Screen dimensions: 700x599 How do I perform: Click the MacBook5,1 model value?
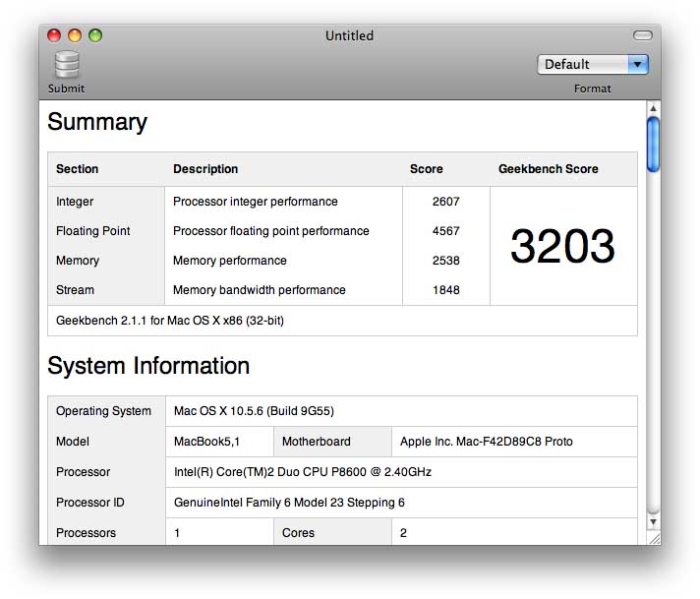pos(206,442)
